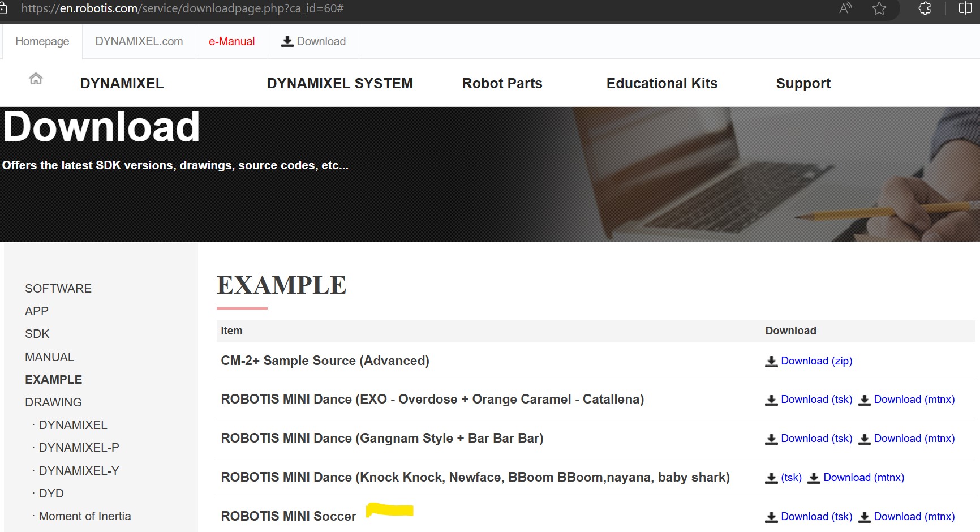The height and width of the screenshot is (532, 980).
Task: Click the mtnx download icon in the Gangnam Style row
Action: (864, 439)
